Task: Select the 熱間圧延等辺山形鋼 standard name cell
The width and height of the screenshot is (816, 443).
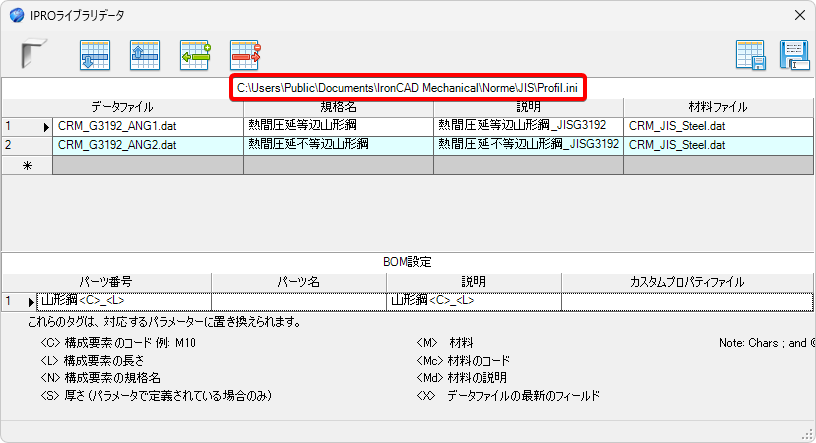Action: click(x=338, y=126)
